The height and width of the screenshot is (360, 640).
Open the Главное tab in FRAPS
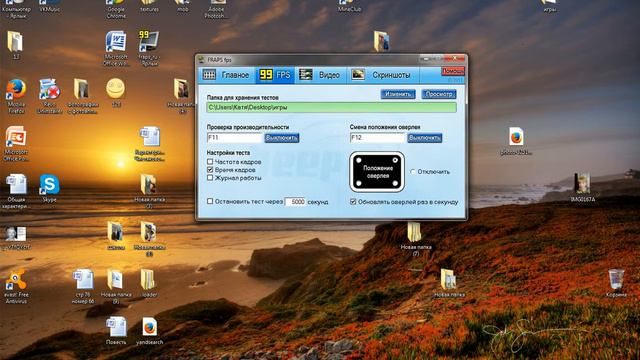pyautogui.click(x=226, y=75)
